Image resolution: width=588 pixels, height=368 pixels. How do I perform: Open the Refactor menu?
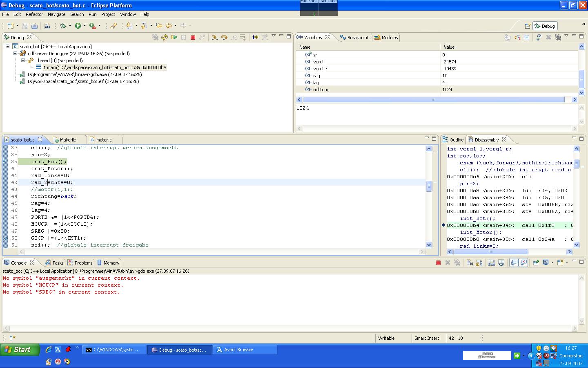click(34, 14)
